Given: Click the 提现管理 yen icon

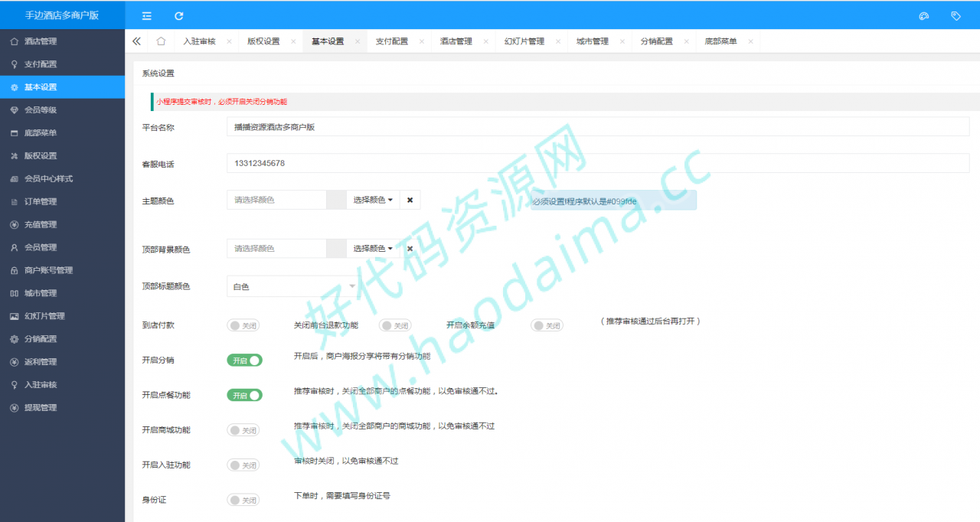Looking at the screenshot, I should pyautogui.click(x=15, y=408).
